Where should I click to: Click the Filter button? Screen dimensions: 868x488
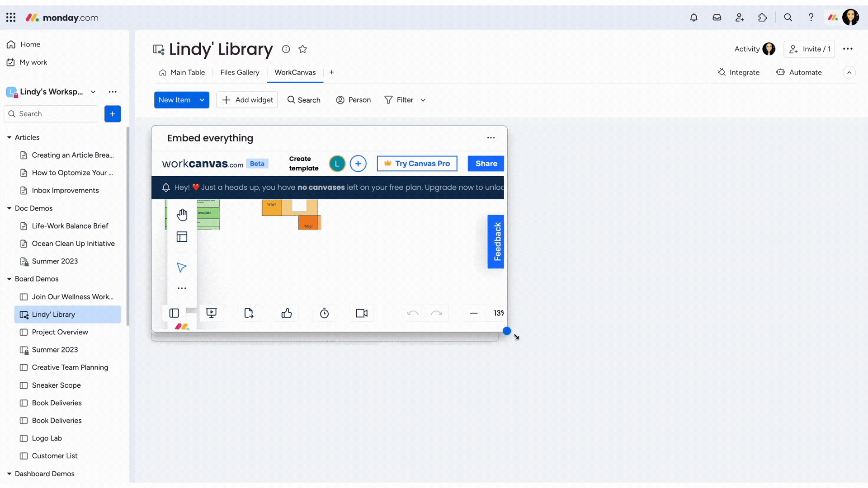pos(399,100)
